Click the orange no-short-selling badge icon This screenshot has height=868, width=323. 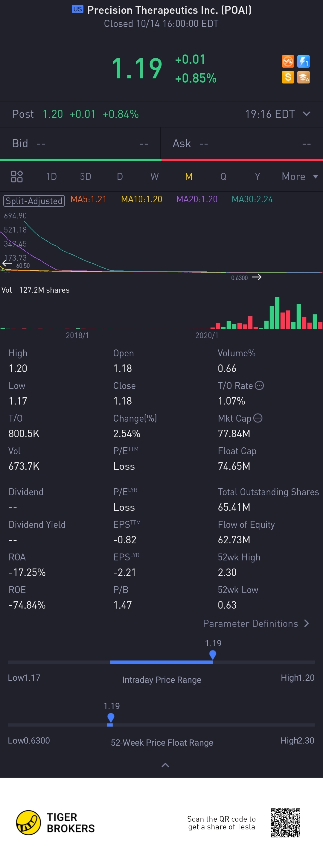(x=288, y=61)
